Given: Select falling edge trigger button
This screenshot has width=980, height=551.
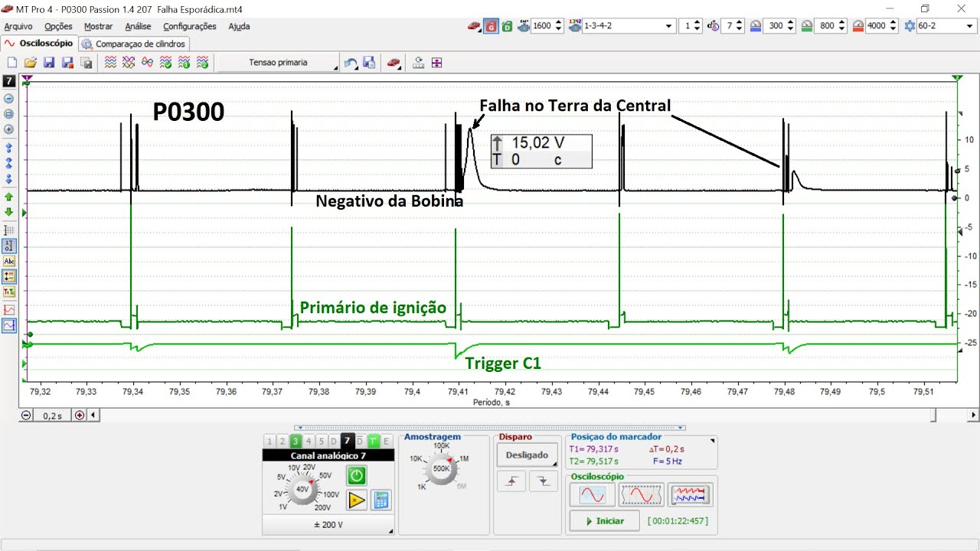Looking at the screenshot, I should click(544, 481).
